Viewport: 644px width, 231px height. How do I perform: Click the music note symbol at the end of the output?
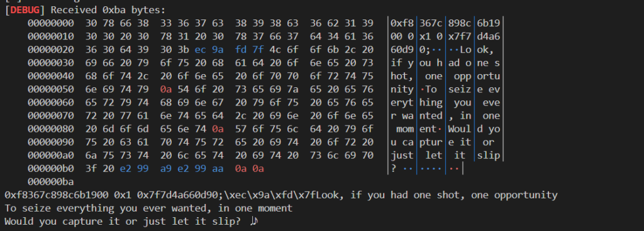coord(254,221)
